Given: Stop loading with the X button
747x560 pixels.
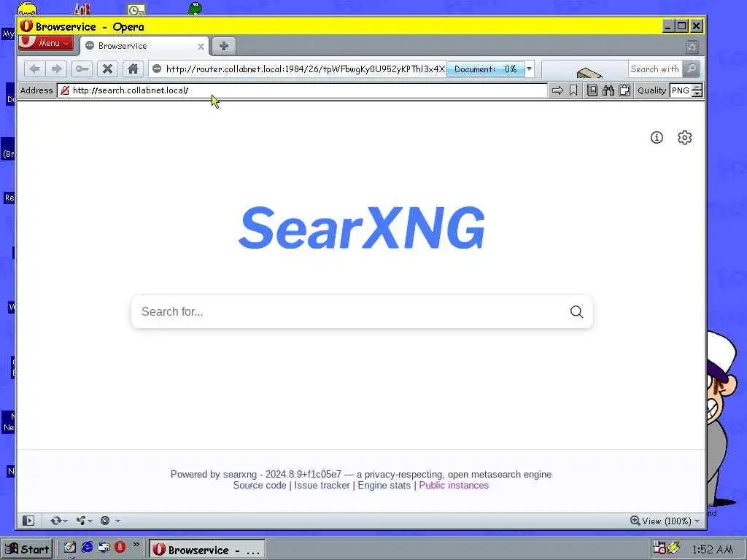Looking at the screenshot, I should (107, 69).
